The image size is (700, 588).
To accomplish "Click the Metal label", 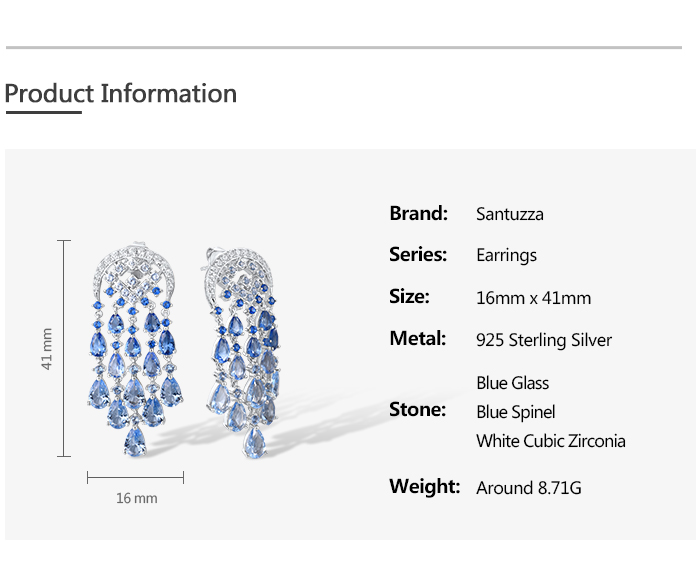I will pos(418,339).
